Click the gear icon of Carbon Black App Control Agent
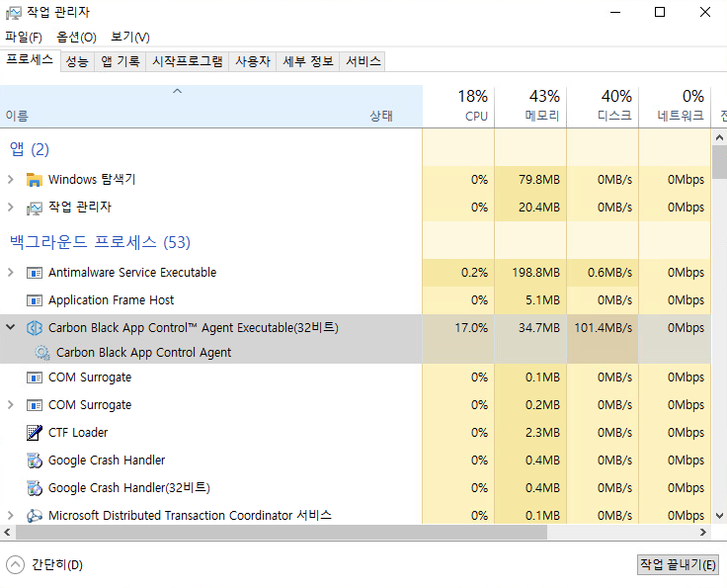Image resolution: width=727 pixels, height=588 pixels. pyautogui.click(x=42, y=353)
